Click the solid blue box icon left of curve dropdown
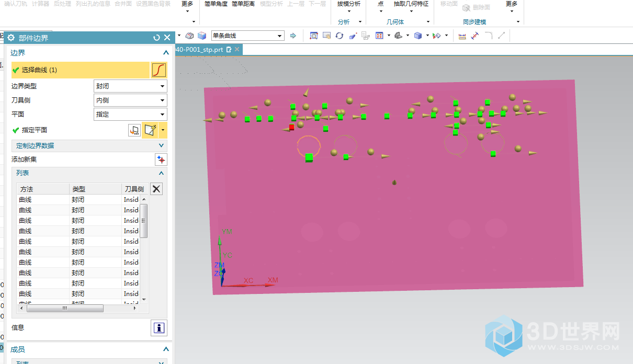 click(x=201, y=36)
